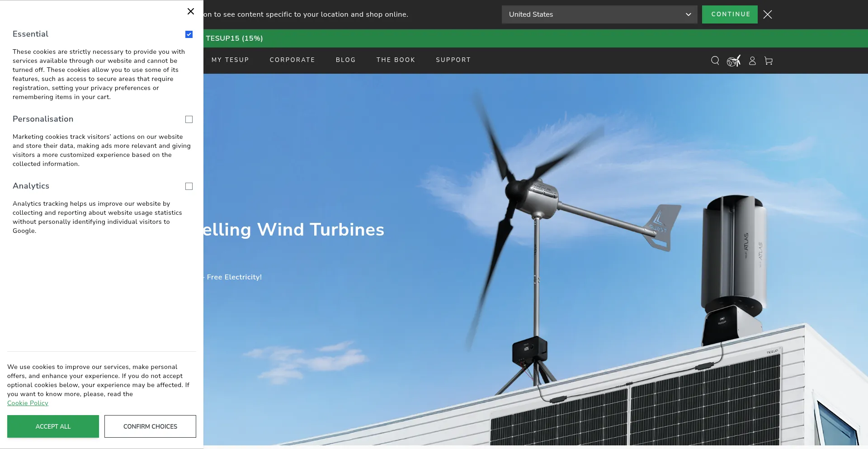
Task: Open the search magnifier icon
Action: pos(715,61)
